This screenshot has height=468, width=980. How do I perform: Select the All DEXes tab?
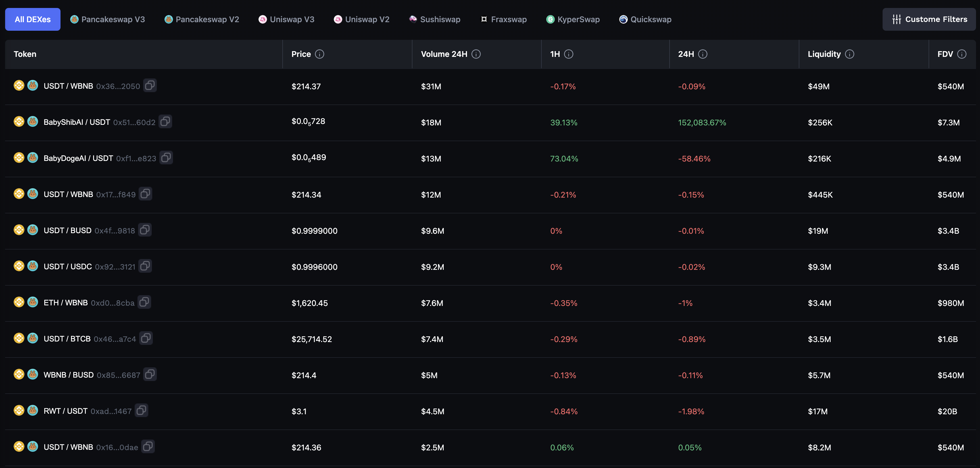click(33, 19)
